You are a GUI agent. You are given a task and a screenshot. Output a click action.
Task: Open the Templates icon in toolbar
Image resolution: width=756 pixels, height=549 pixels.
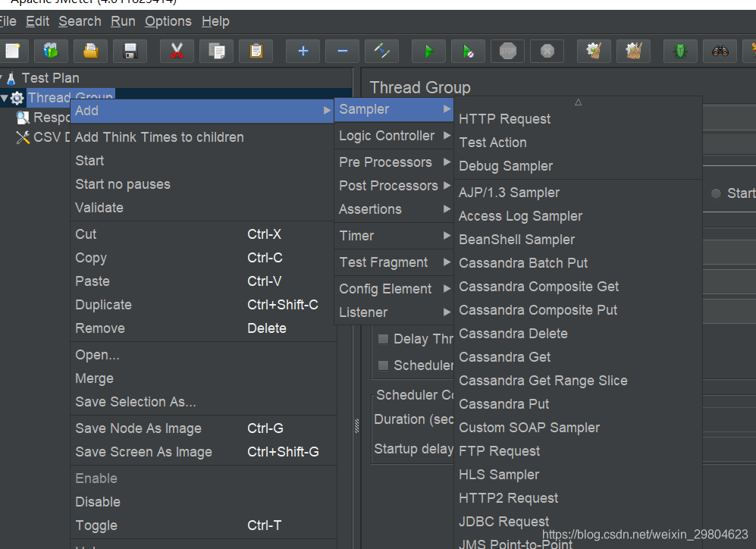51,51
